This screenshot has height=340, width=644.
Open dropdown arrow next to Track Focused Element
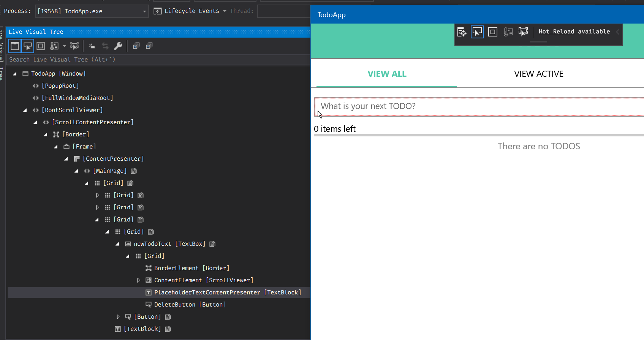click(x=64, y=46)
